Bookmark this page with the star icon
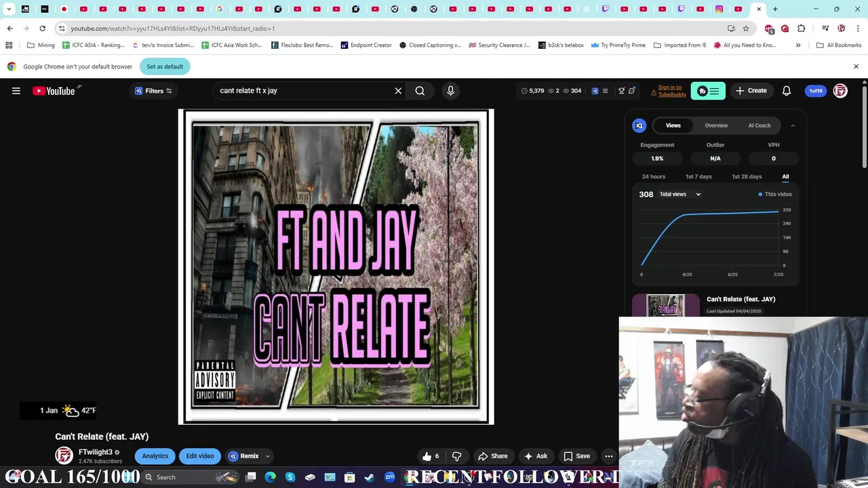Screen dimensions: 868x488 click(746, 28)
